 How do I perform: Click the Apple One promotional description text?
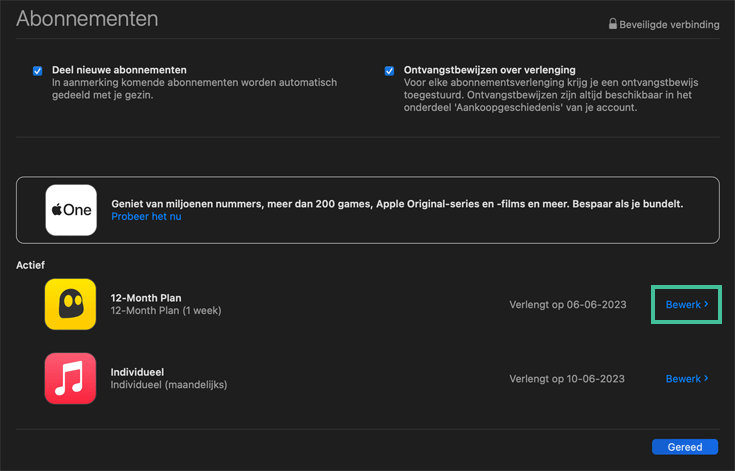[397, 204]
